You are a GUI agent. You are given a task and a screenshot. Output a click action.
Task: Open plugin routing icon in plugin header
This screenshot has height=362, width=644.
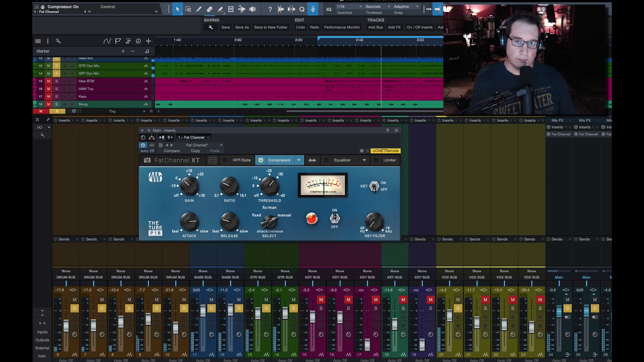[x=151, y=137]
